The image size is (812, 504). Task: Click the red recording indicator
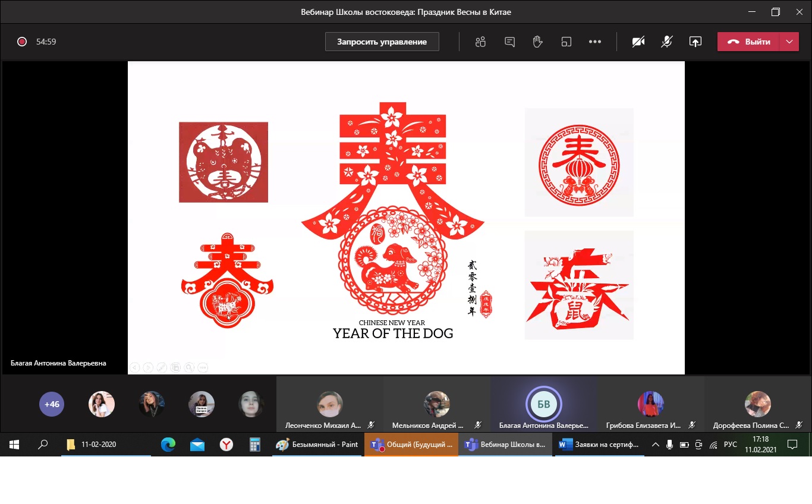point(22,42)
